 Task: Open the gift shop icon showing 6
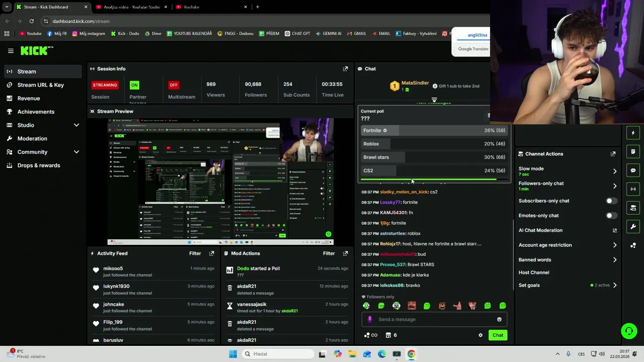click(391, 335)
